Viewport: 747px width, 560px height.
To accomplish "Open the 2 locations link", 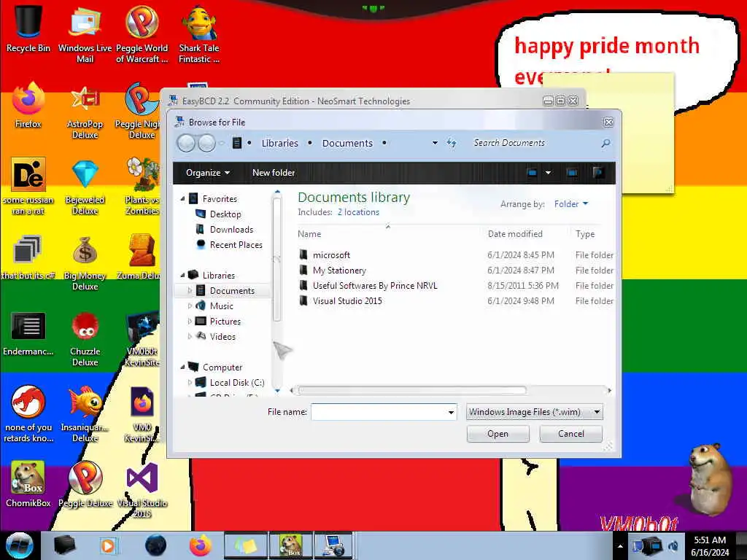I will click(358, 212).
